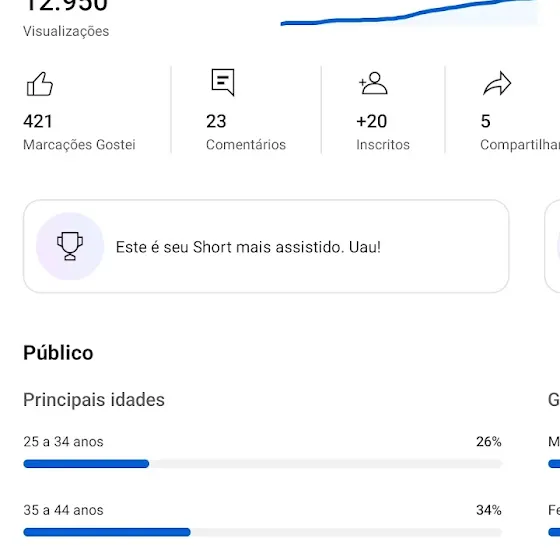Image resolution: width=560 pixels, height=560 pixels.
Task: Open the 5 Compartilhamentos stat
Action: (x=520, y=111)
